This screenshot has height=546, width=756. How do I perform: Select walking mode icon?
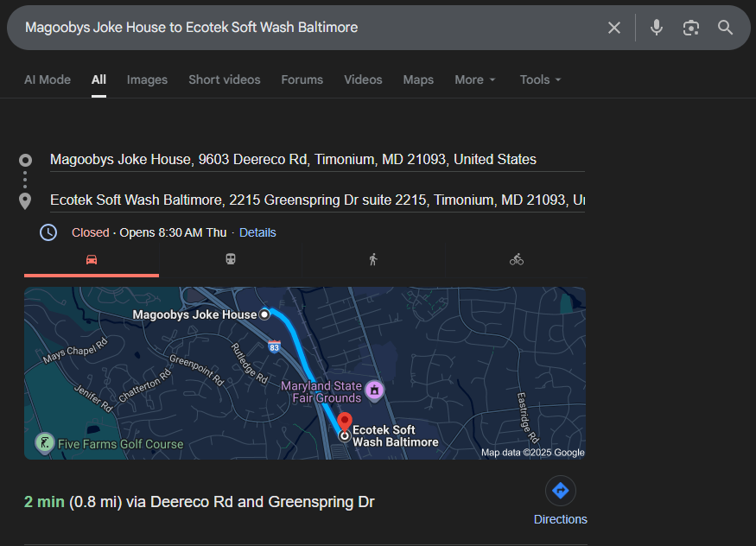(373, 259)
